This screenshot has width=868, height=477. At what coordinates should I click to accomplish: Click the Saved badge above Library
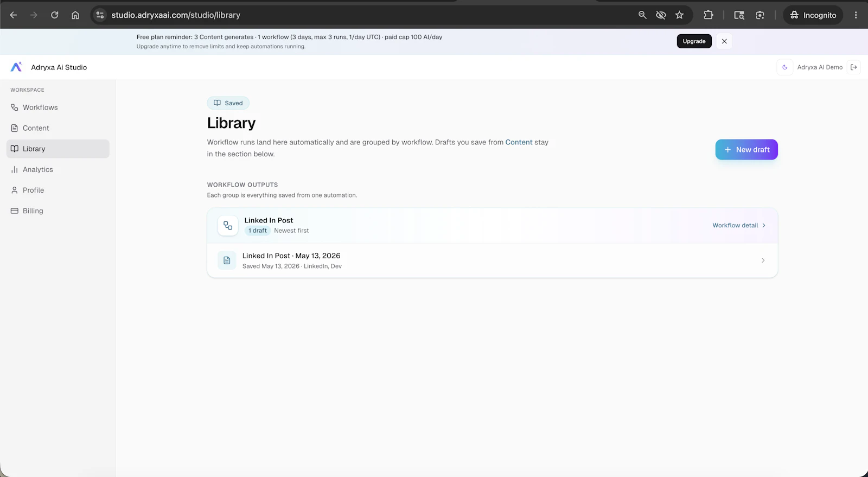click(x=228, y=103)
